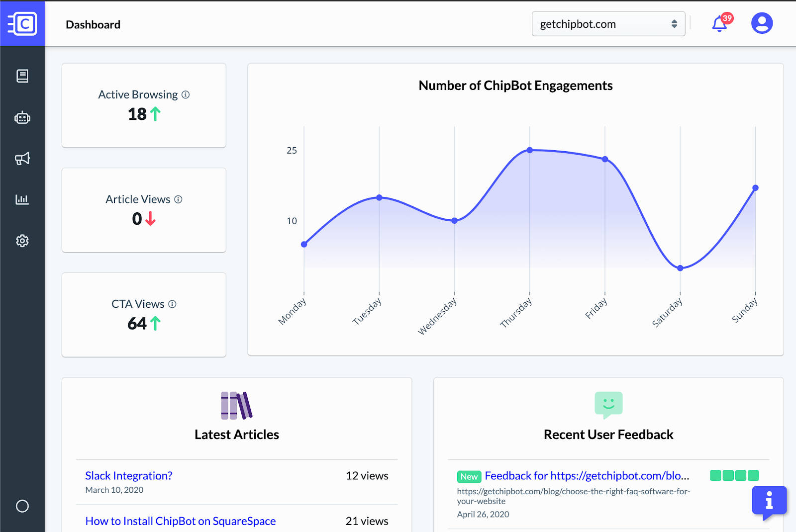Open the articles book icon in sidebar
This screenshot has width=796, height=532.
click(x=22, y=76)
